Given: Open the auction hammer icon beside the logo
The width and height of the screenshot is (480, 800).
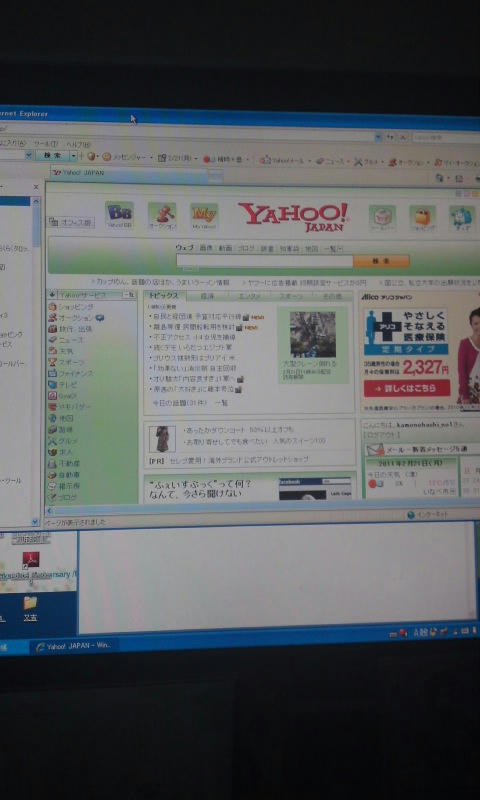Looking at the screenshot, I should [x=162, y=215].
